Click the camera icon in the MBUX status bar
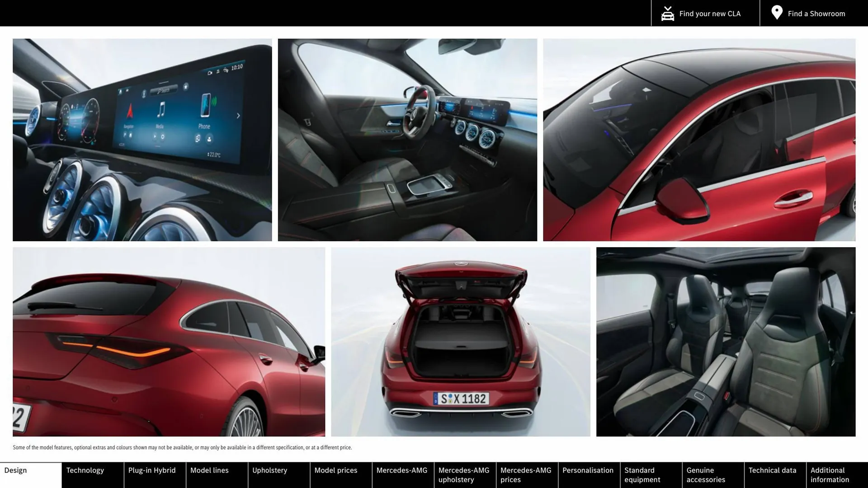This screenshot has height=488, width=868. click(210, 73)
